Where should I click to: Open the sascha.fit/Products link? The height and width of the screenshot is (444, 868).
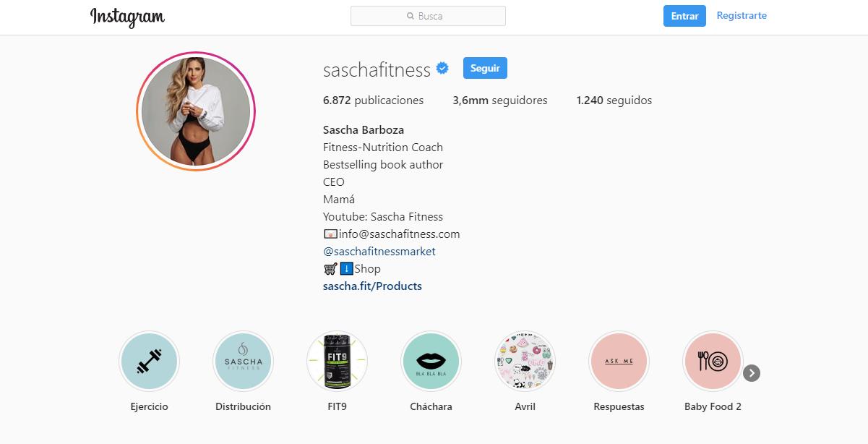tap(372, 286)
